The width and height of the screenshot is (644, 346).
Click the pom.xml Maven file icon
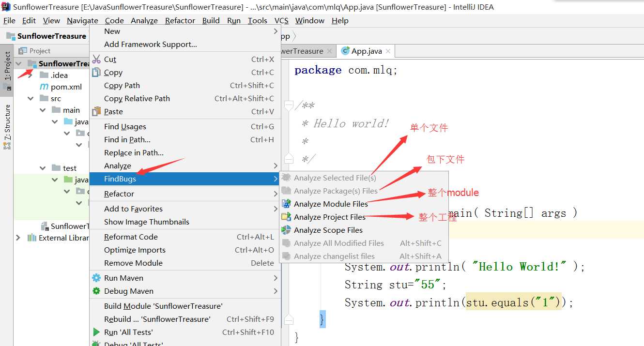(x=44, y=87)
